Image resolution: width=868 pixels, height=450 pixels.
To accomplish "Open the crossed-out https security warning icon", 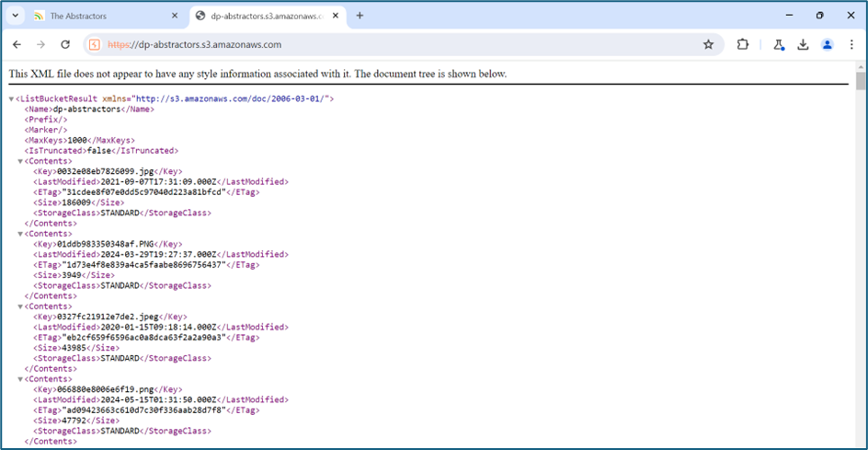I will pyautogui.click(x=95, y=45).
